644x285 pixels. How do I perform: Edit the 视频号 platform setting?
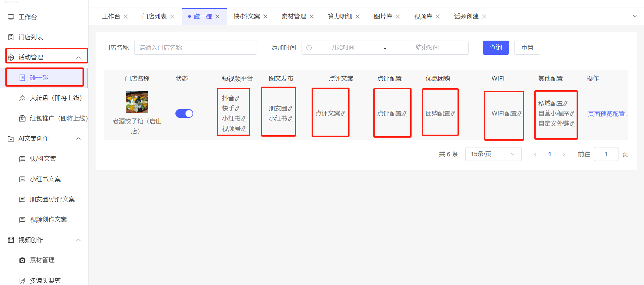(x=244, y=129)
